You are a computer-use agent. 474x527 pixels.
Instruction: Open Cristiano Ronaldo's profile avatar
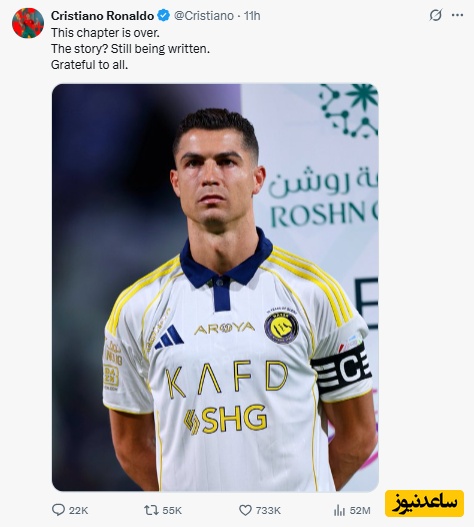[x=28, y=23]
